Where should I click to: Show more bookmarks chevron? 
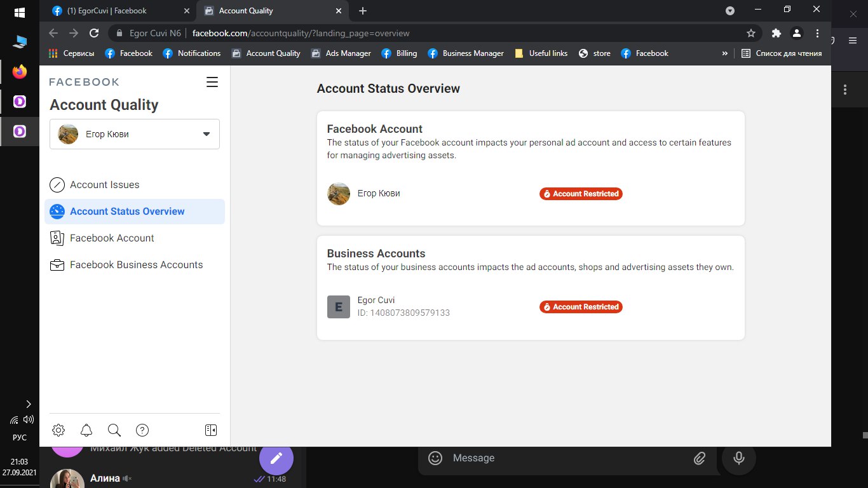tap(724, 53)
